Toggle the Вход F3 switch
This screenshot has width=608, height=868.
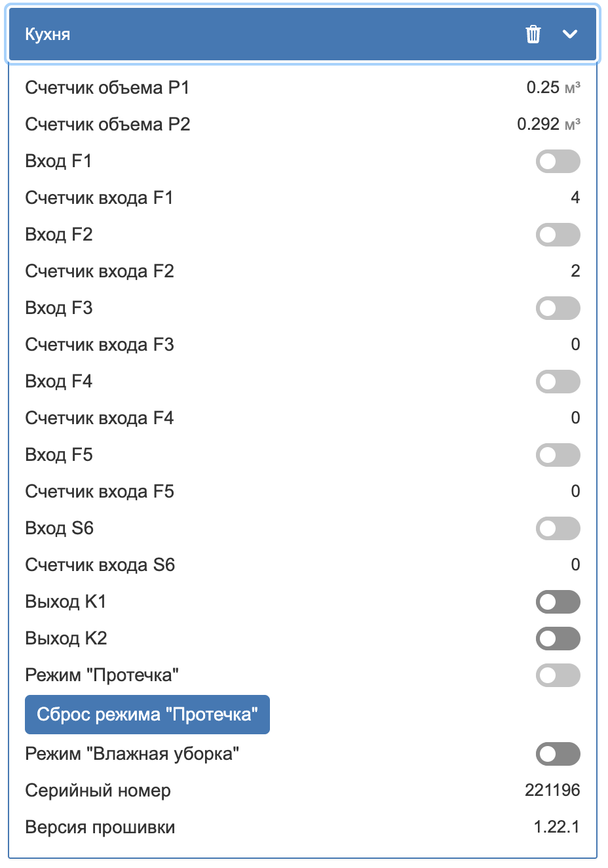tap(558, 308)
